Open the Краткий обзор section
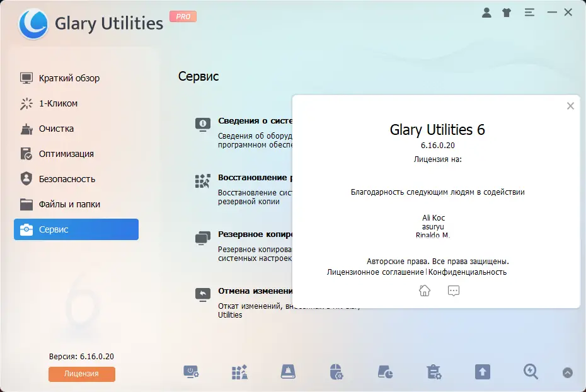This screenshot has height=392, width=586. pyautogui.click(x=76, y=78)
